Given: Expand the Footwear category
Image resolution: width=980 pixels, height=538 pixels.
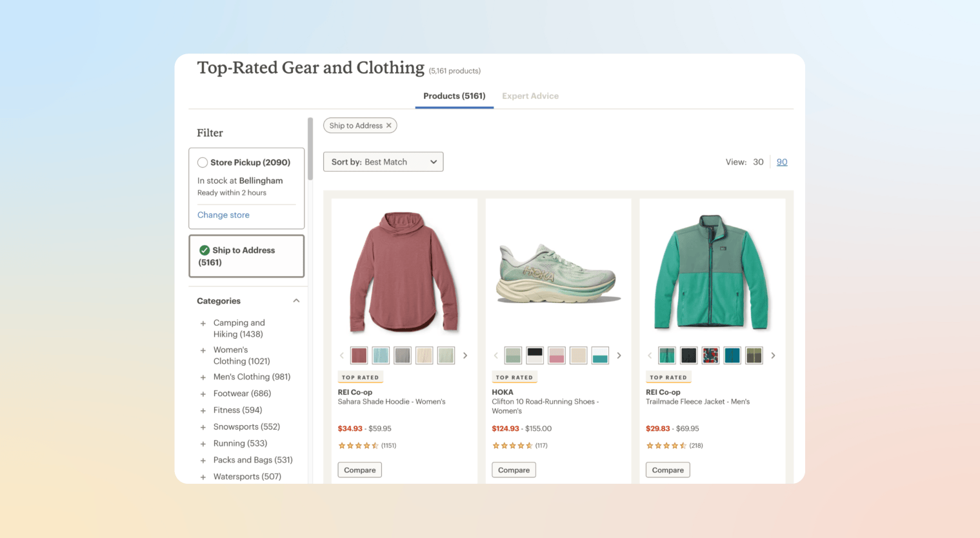Looking at the screenshot, I should (x=203, y=394).
